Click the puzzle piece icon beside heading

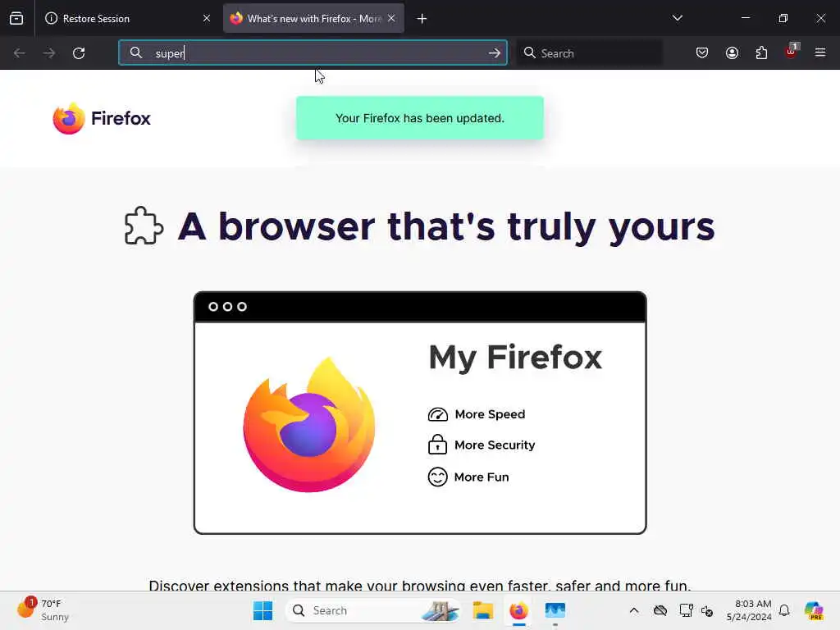click(144, 226)
